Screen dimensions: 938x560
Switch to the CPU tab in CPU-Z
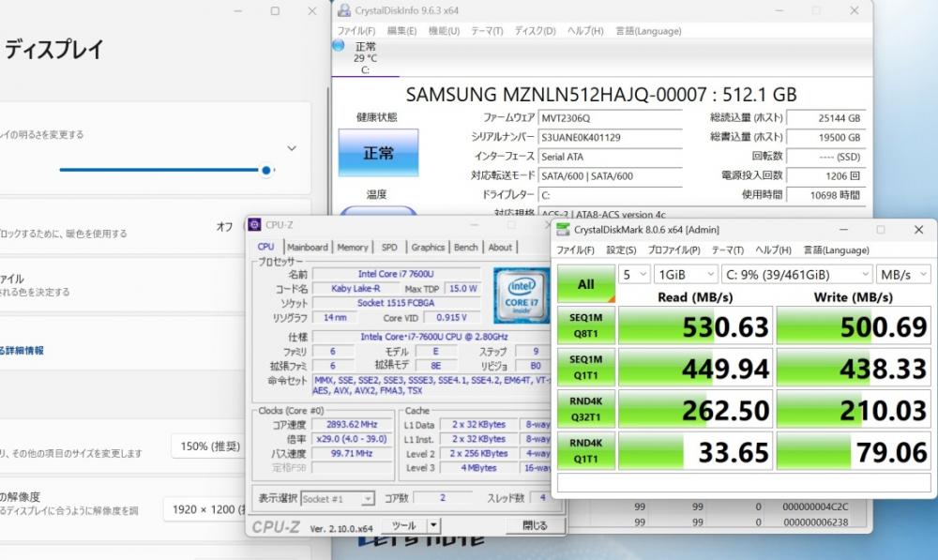tap(265, 247)
